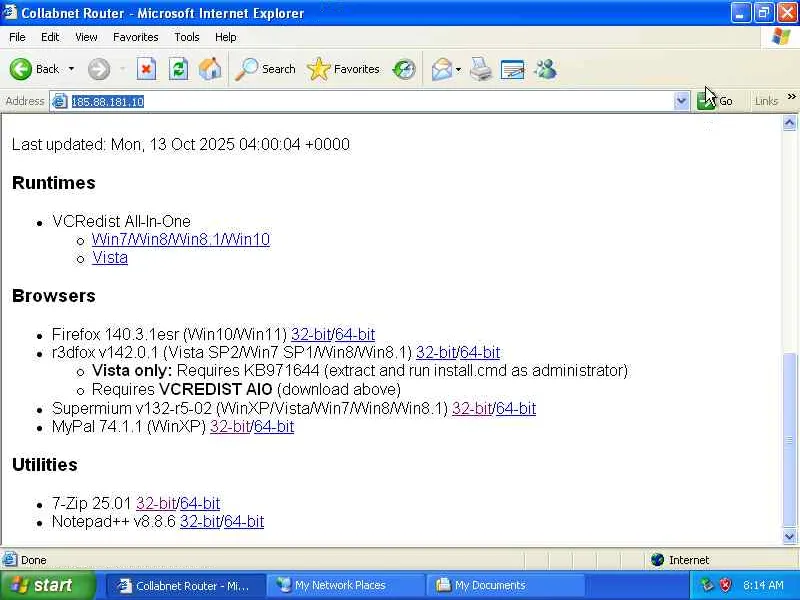Click the Runtimes heading
Image resolution: width=800 pixels, height=600 pixels.
[54, 183]
